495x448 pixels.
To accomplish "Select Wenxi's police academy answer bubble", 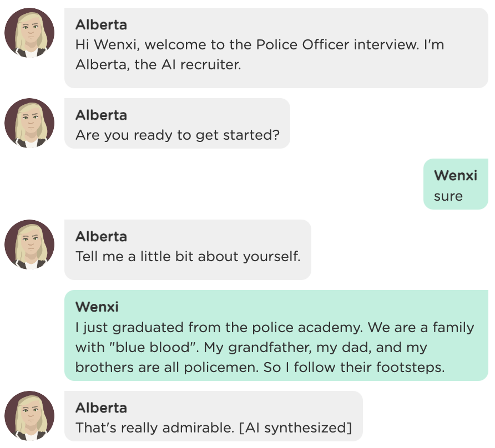I will point(276,335).
